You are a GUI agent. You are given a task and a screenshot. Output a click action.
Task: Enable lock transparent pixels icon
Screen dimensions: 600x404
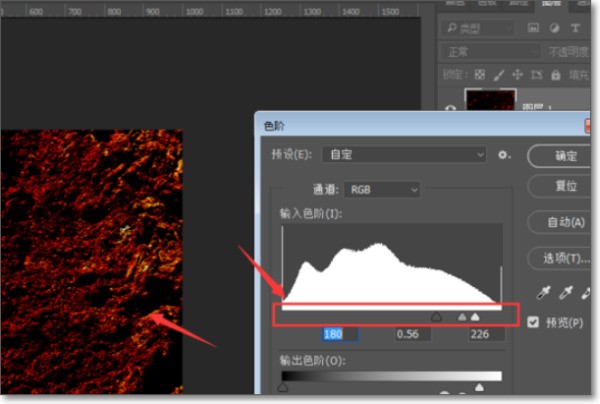(480, 74)
